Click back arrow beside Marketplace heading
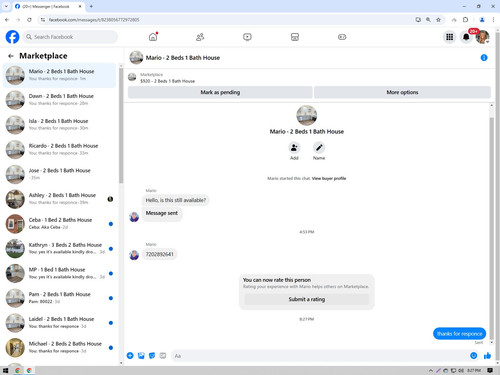This screenshot has width=500, height=375. click(x=11, y=56)
